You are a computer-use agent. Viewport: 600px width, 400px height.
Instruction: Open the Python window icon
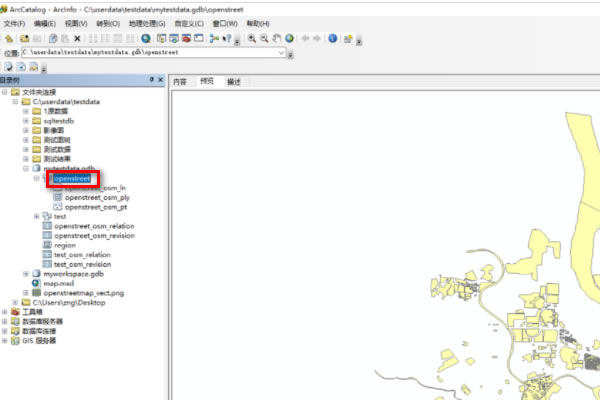pos(199,38)
